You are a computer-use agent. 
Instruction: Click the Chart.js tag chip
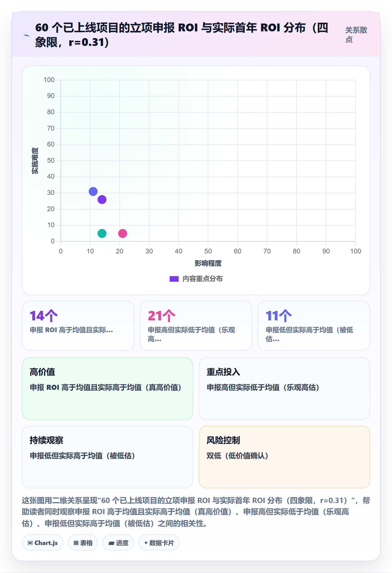click(x=43, y=543)
